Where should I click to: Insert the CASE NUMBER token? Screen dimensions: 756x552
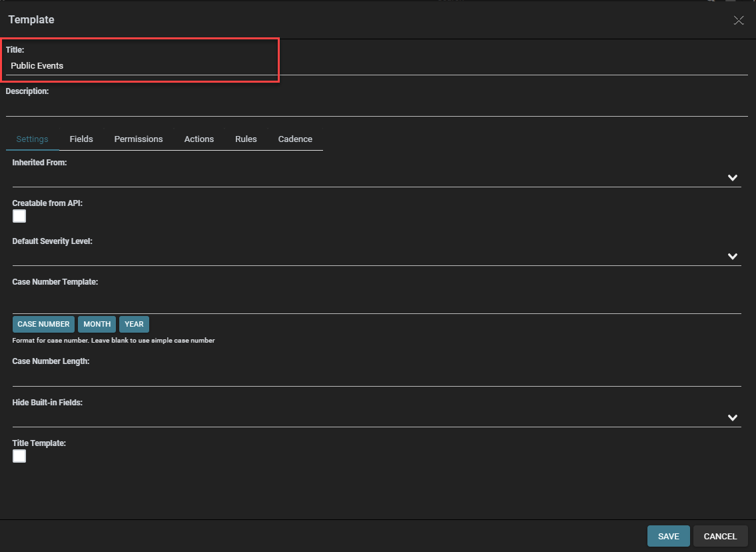click(43, 324)
